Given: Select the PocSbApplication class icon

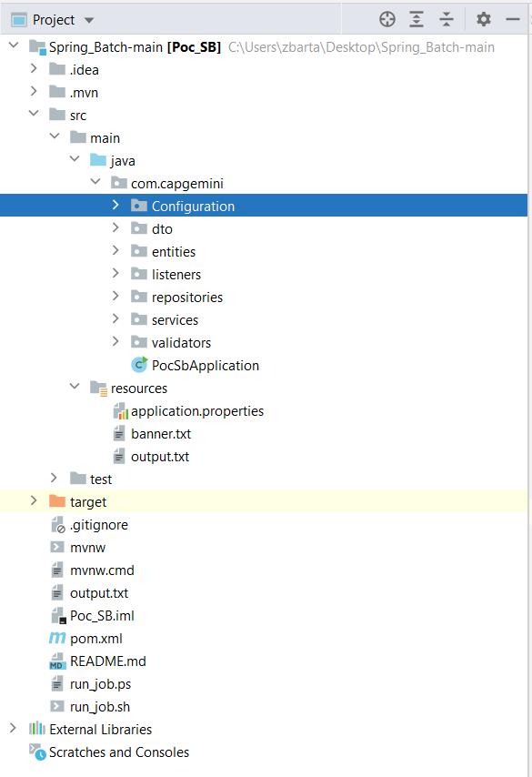Looking at the screenshot, I should pyautogui.click(x=139, y=365).
